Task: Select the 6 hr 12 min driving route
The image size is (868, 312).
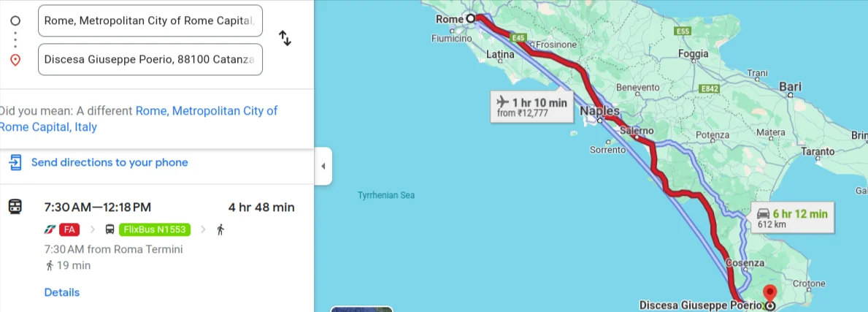Action: (x=792, y=218)
